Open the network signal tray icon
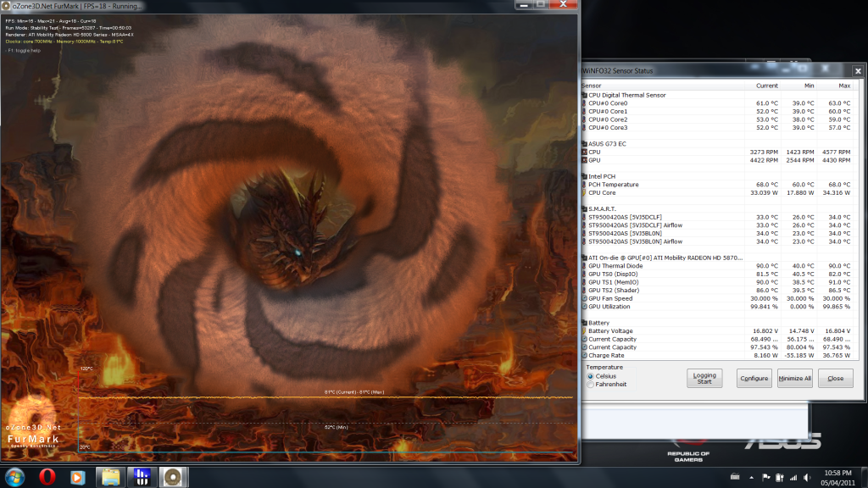This screenshot has height=488, width=868. [x=793, y=477]
